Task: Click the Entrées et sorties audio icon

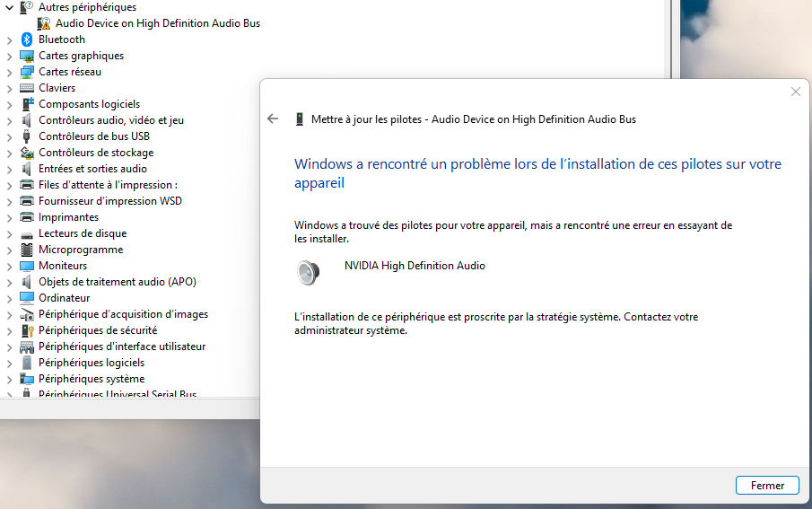Action: coord(27,169)
